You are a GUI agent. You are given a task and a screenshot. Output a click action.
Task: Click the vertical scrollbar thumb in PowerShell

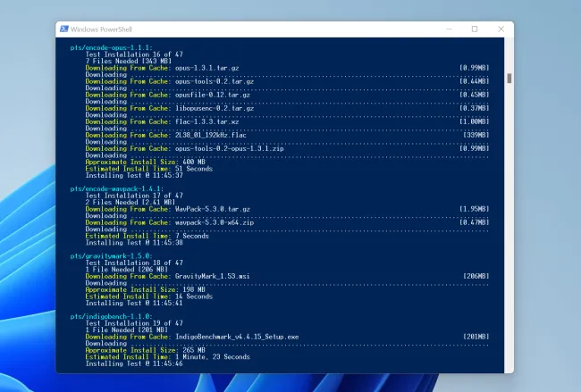tap(509, 78)
